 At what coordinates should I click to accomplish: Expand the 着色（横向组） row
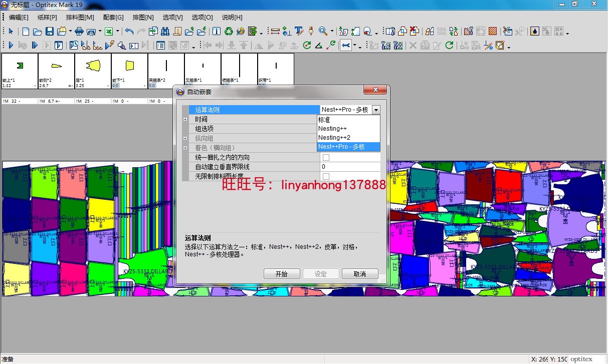185,148
